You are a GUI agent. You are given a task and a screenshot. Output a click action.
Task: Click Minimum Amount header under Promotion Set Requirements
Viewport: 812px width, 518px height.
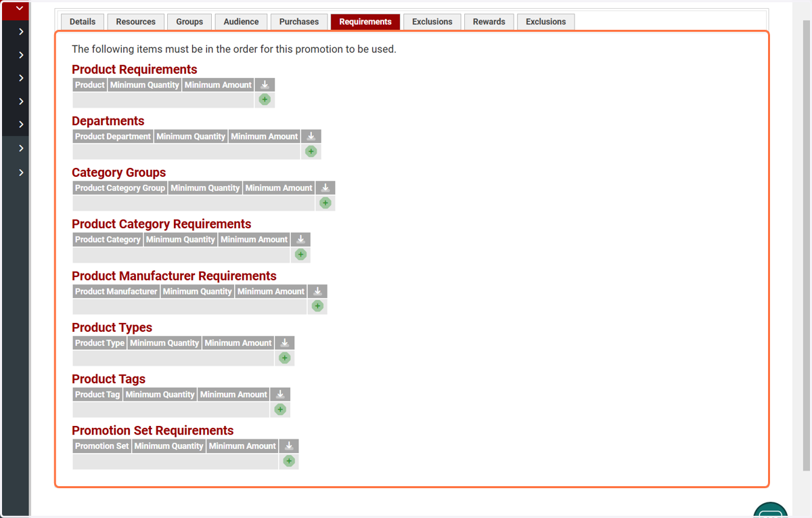pyautogui.click(x=243, y=446)
